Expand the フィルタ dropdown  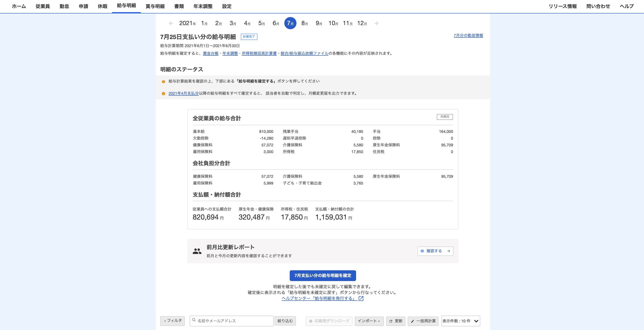[172, 321]
